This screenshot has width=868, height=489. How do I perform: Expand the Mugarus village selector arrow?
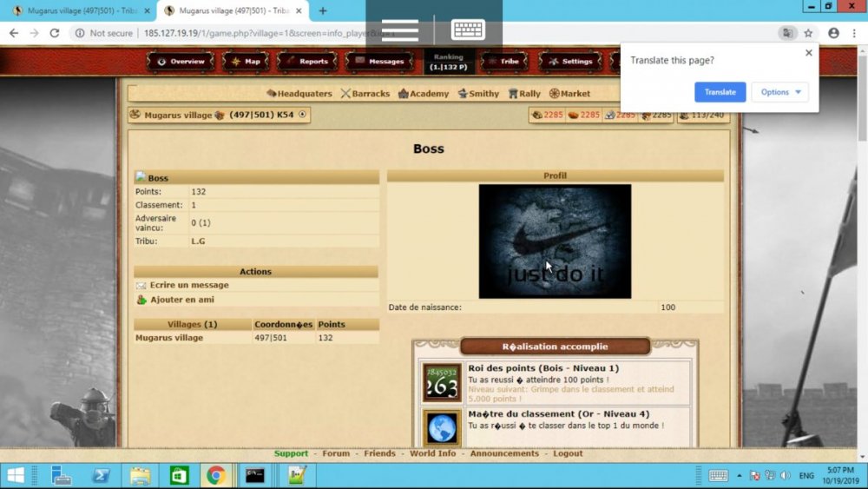tap(302, 115)
